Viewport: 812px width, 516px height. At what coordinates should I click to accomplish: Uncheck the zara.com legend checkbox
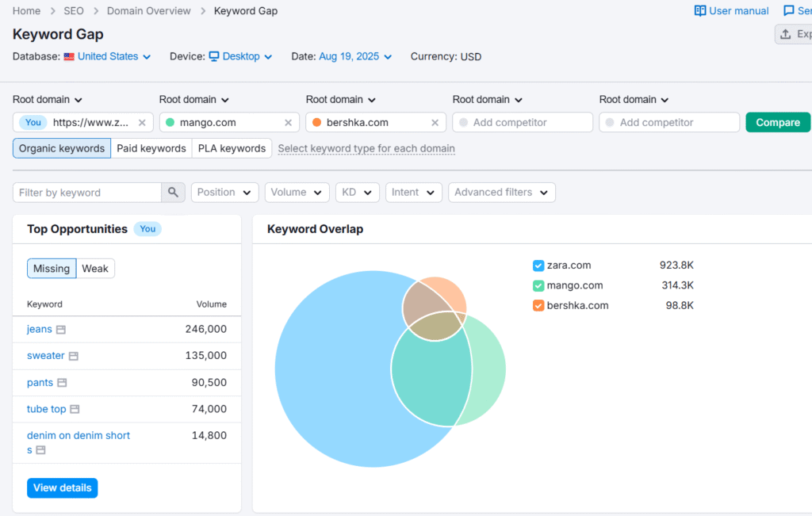(x=538, y=266)
